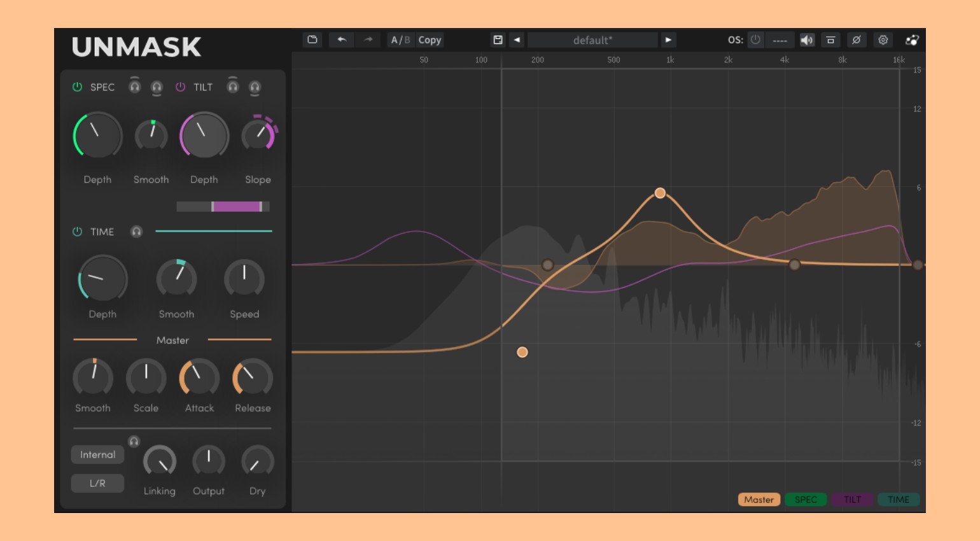Solo-listen the TIME module with its headphone icon
This screenshot has height=541, width=980.
tap(136, 232)
